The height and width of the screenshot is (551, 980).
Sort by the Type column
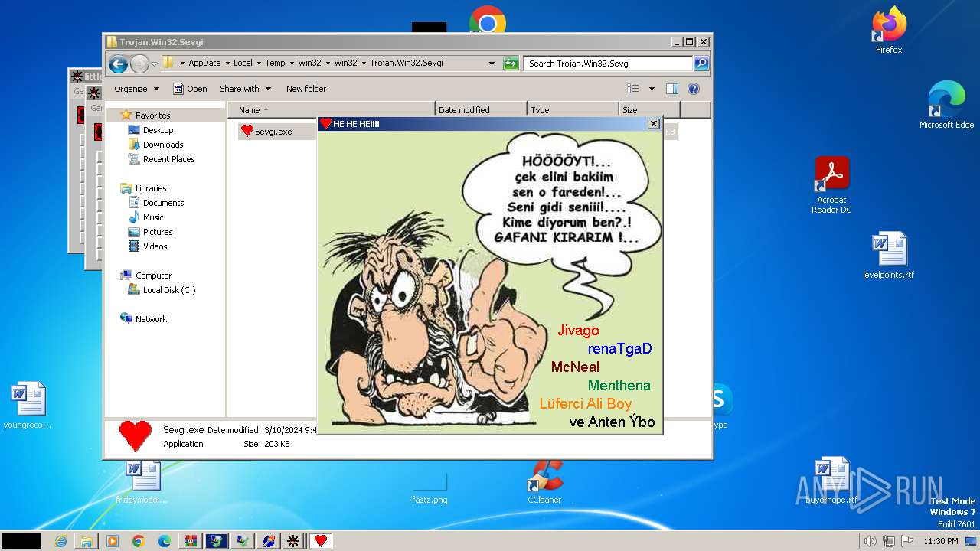572,110
